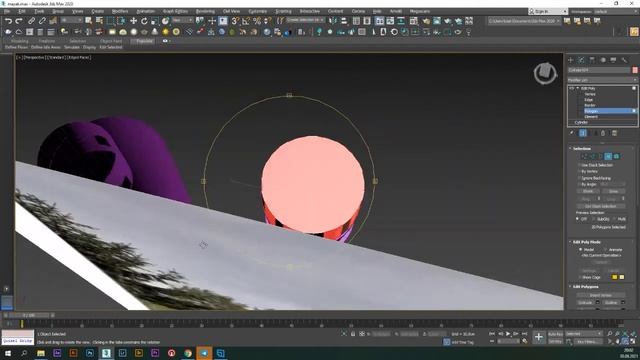
Task: Open the Modify panel tab icon
Action: (581, 60)
